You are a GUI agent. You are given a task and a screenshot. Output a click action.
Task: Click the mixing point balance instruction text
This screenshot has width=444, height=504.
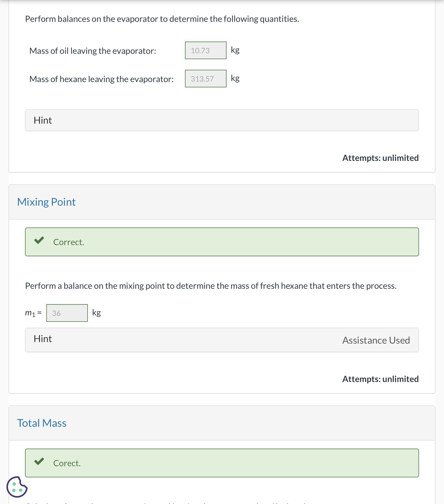(x=211, y=286)
